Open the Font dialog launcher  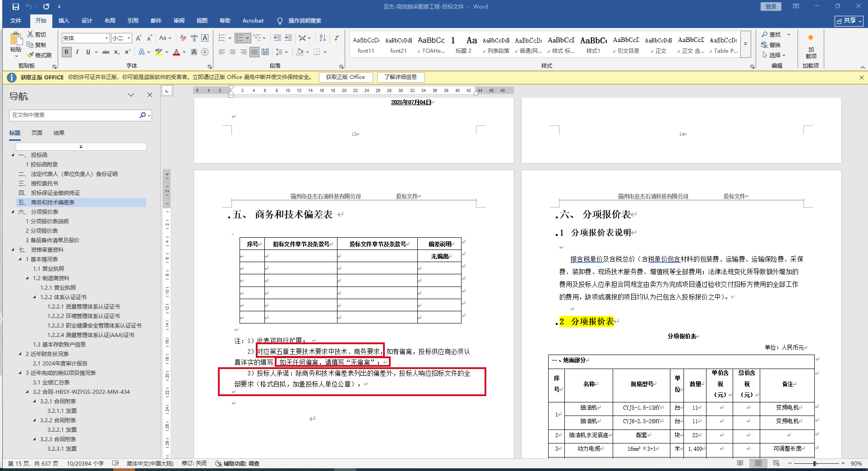[210, 66]
